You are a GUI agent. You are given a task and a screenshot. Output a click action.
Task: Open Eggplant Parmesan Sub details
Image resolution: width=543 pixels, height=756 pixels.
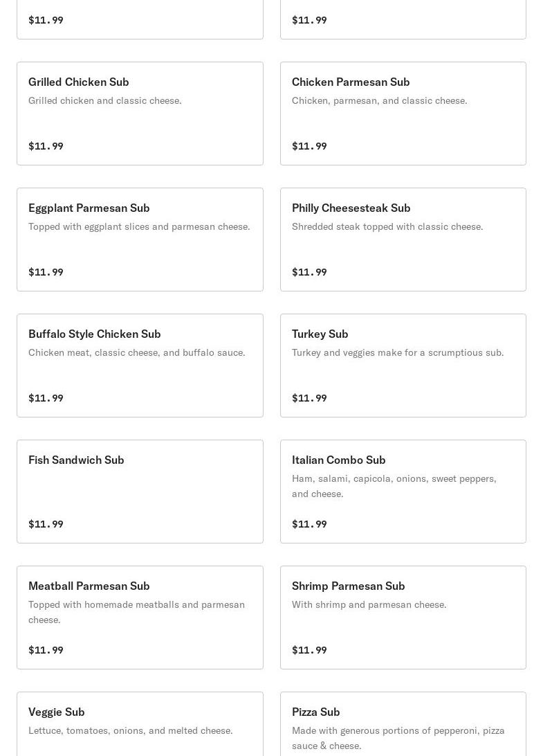click(x=140, y=239)
